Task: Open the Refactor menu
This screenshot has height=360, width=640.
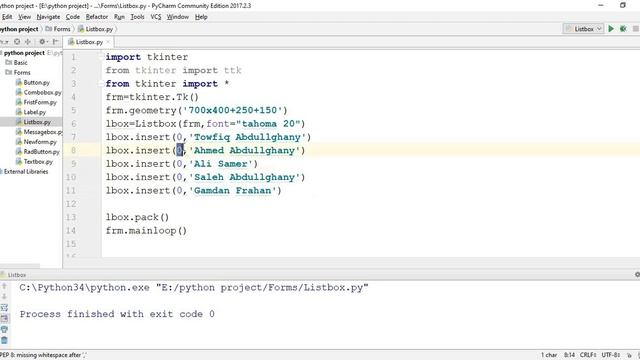Action: 97,17
